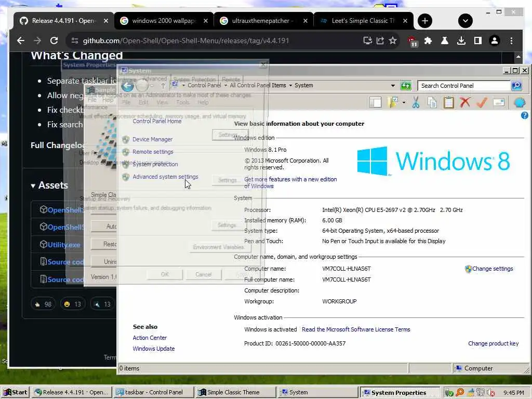This screenshot has width=532, height=399.
Task: Open Chrome Downloads icon
Action: [x=461, y=41]
